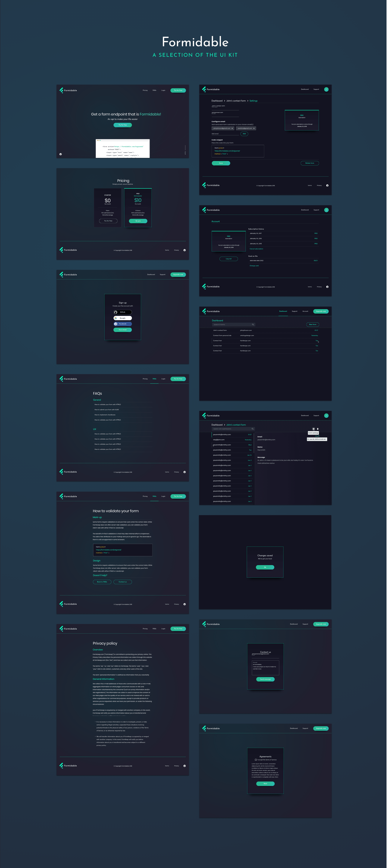Click Upgrade now on Sign-up screen header

(x=178, y=275)
